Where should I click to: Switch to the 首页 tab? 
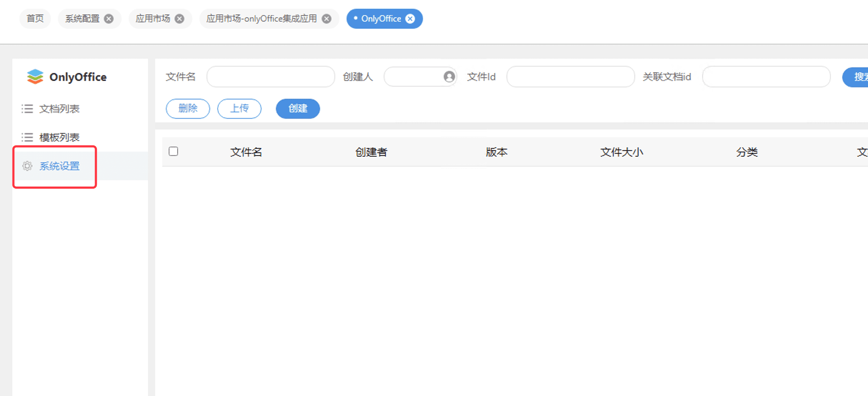tap(35, 19)
